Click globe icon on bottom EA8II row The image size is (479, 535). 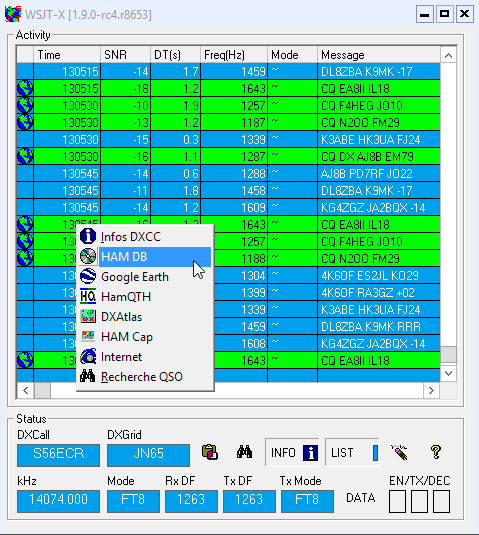pyautogui.click(x=25, y=360)
